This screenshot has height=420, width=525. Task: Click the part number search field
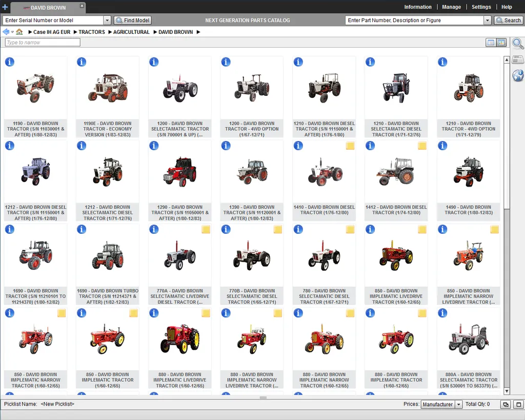click(x=414, y=21)
